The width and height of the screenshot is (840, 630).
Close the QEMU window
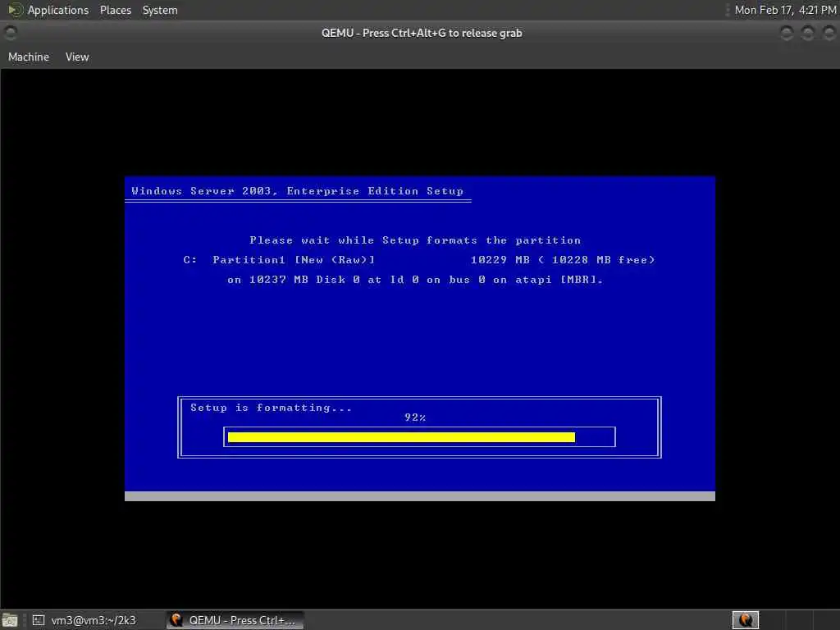coord(829,33)
